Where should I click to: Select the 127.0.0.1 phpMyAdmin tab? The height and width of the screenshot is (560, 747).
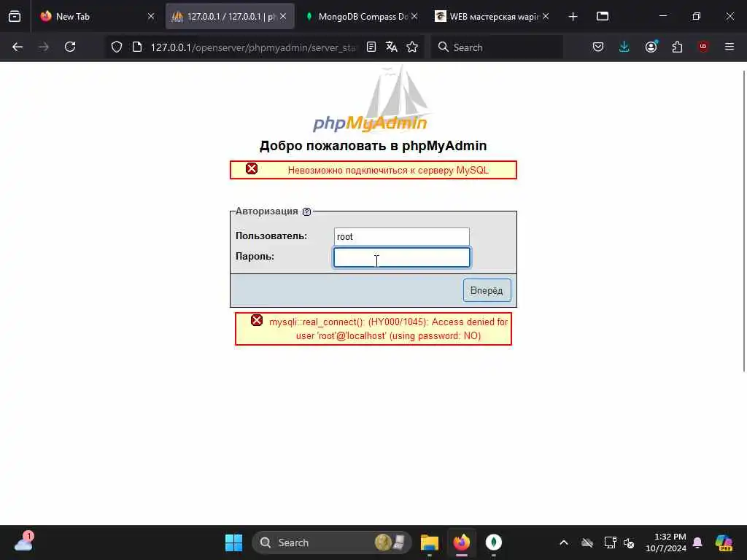click(230, 16)
